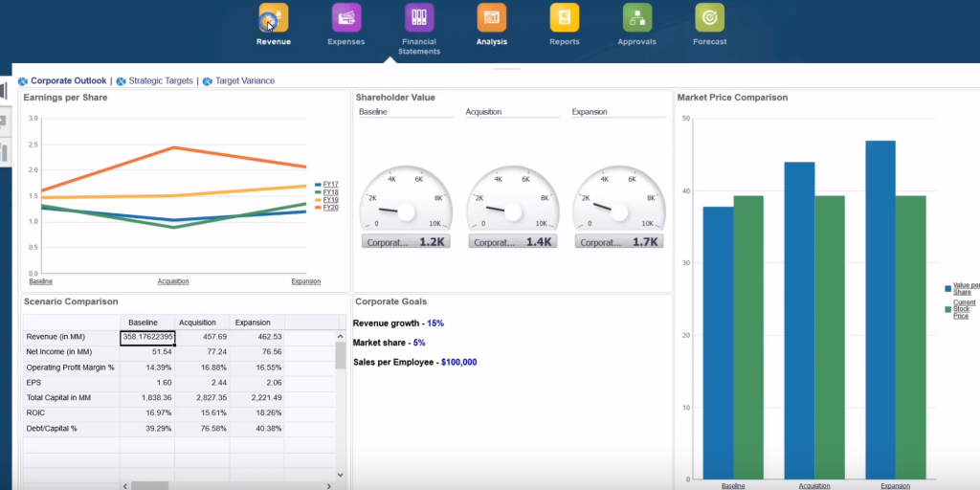Click the FY20 legend entry
The height and width of the screenshot is (490, 980).
330,207
